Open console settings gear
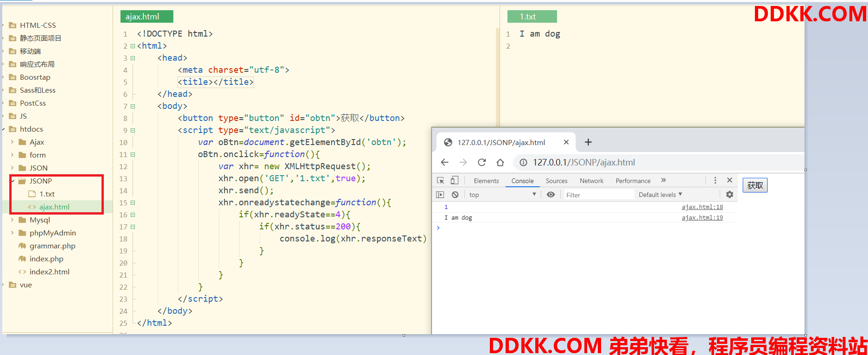The width and height of the screenshot is (868, 355). (729, 195)
